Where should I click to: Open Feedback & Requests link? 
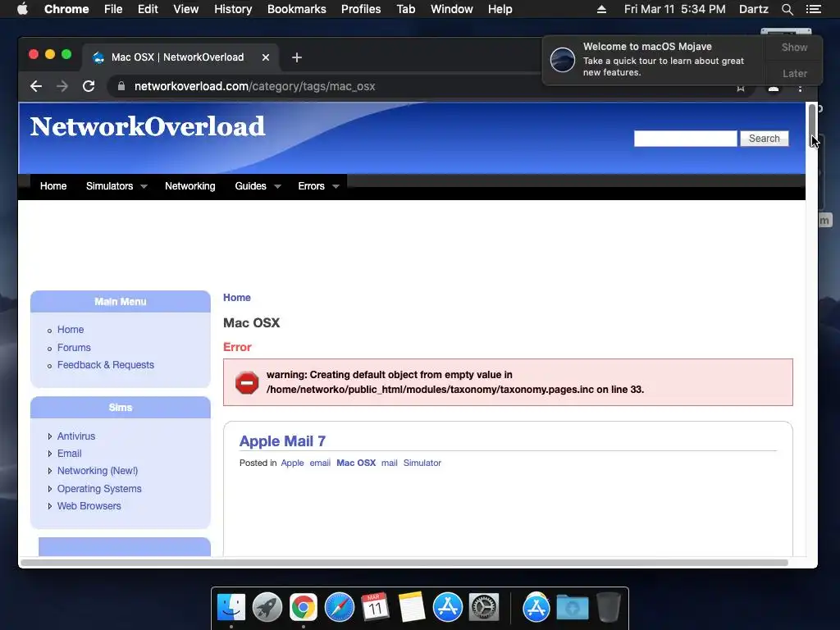106,365
